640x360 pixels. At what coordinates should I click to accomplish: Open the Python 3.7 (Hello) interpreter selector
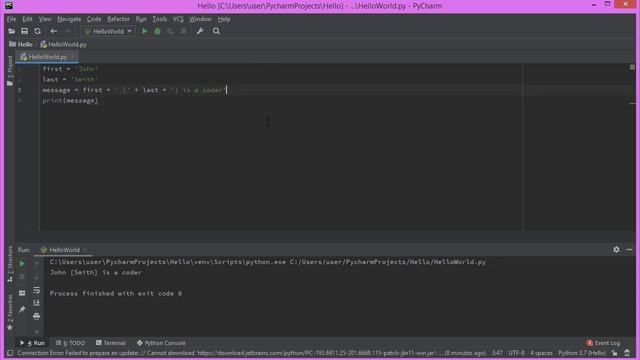[x=582, y=353]
